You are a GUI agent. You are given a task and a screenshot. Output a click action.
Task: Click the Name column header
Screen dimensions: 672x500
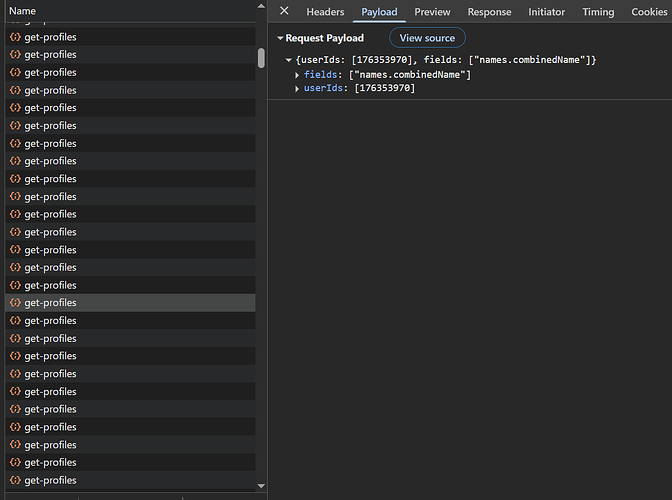pos(130,11)
